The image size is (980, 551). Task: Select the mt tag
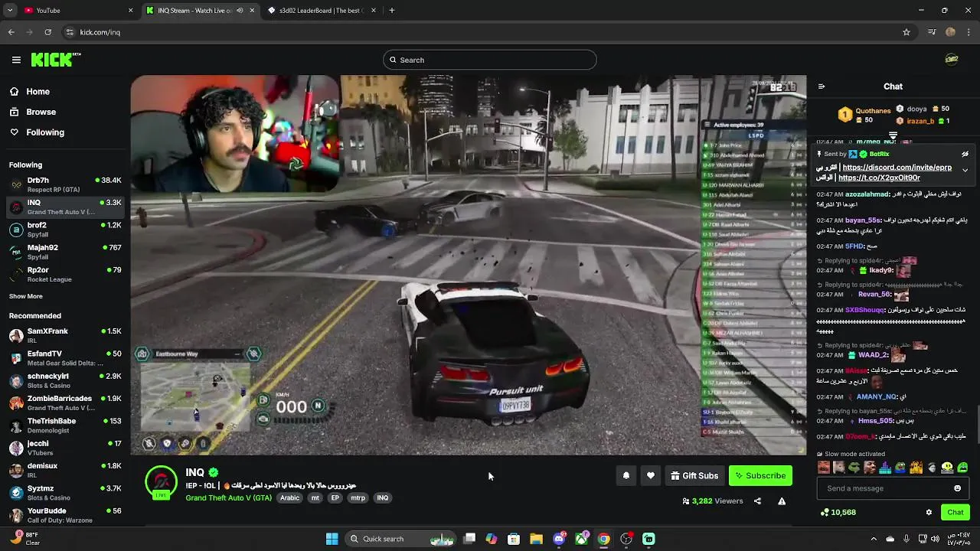315,498
